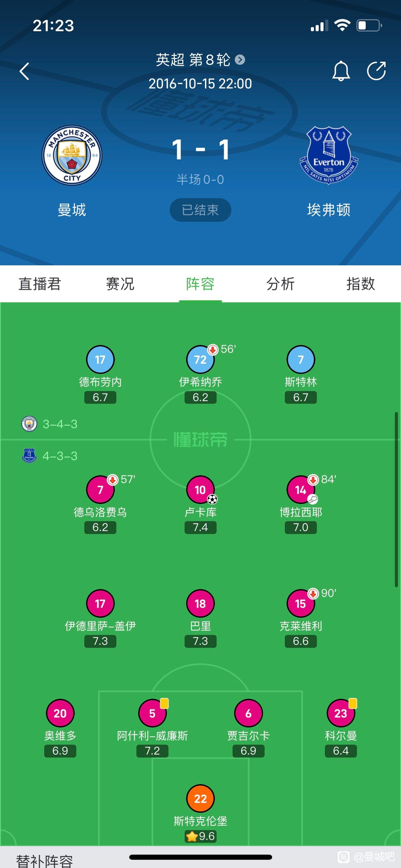Switch to 赛况 tab
Viewport: 401px width, 868px height.
point(120,284)
